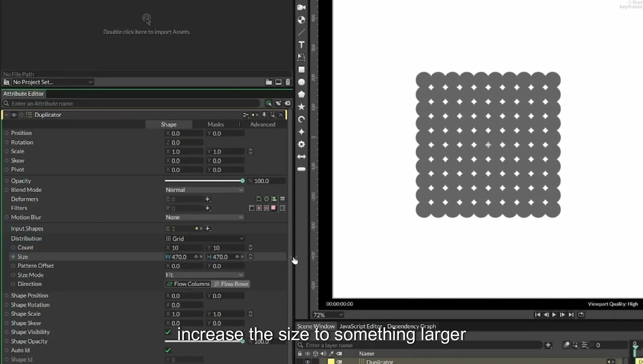Image resolution: width=643 pixels, height=364 pixels.
Task: Select the Text tool in toolbar
Action: point(301,45)
